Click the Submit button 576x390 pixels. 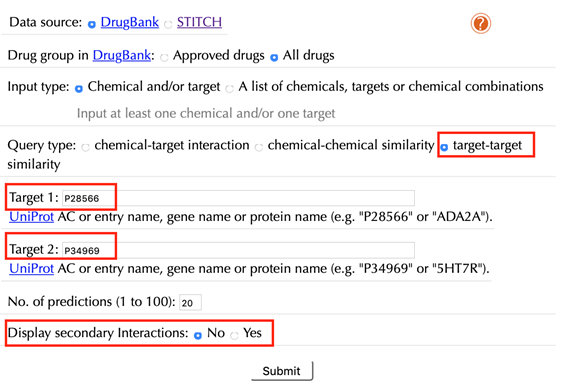(282, 371)
